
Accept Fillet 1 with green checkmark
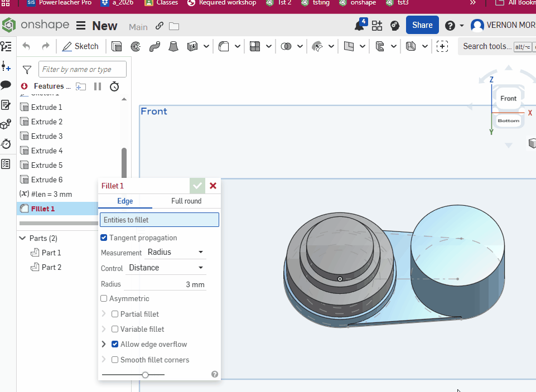[197, 186]
